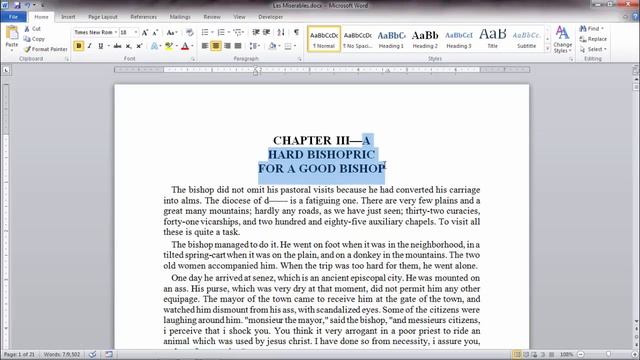The image size is (640, 360).
Task: Apply red font color
Action: tap(185, 46)
